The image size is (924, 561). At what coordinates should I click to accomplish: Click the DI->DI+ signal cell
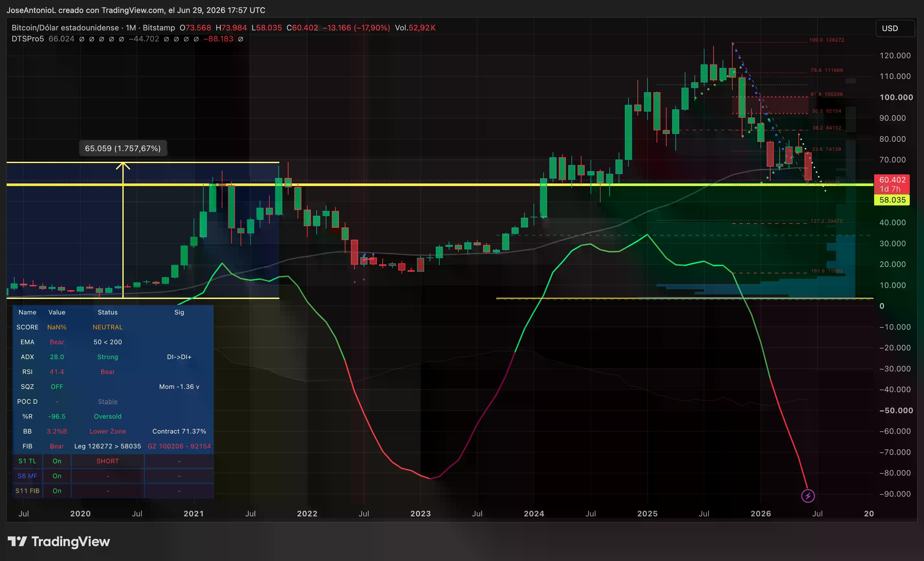(179, 357)
